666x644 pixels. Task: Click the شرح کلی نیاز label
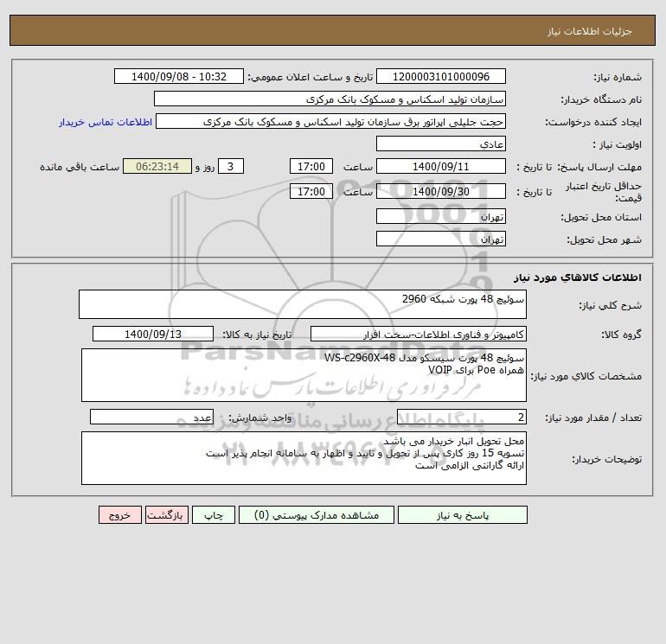coord(611,305)
